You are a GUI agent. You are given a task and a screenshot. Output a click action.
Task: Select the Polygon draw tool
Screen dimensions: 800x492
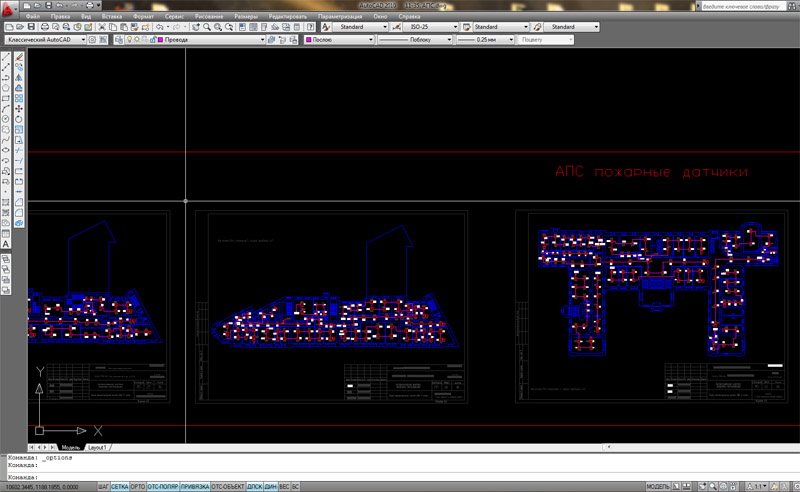[x=6, y=88]
